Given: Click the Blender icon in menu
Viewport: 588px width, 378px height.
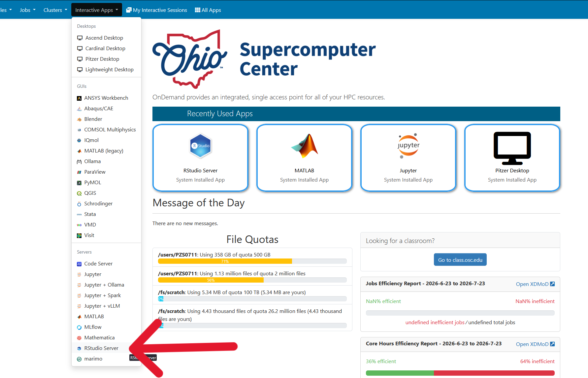Looking at the screenshot, I should coord(79,119).
